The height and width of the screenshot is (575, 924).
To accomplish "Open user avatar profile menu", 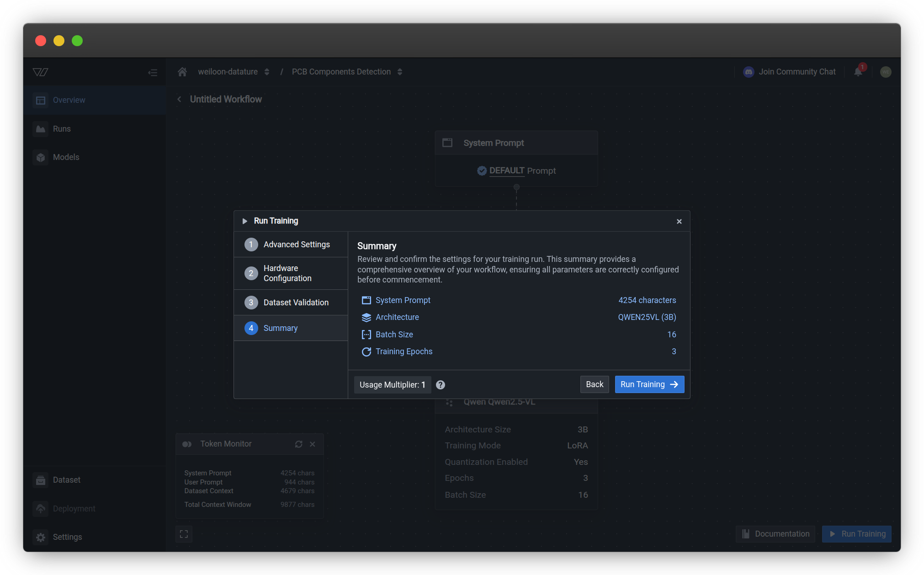I will (x=885, y=72).
